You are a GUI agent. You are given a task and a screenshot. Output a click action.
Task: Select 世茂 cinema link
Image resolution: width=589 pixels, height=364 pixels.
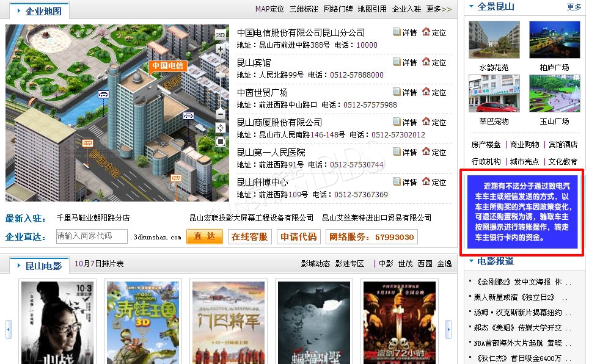coord(405,264)
